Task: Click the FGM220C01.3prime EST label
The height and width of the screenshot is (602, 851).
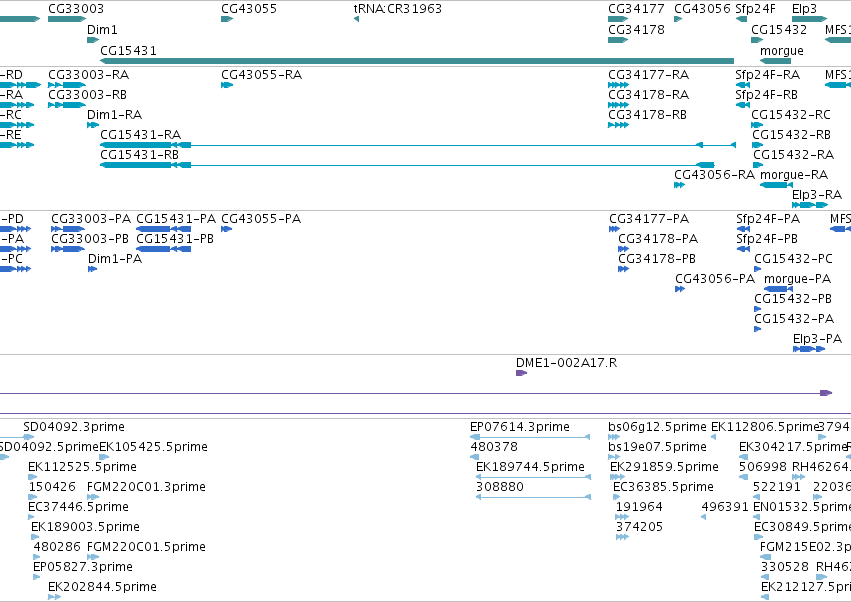Action: 146,486
